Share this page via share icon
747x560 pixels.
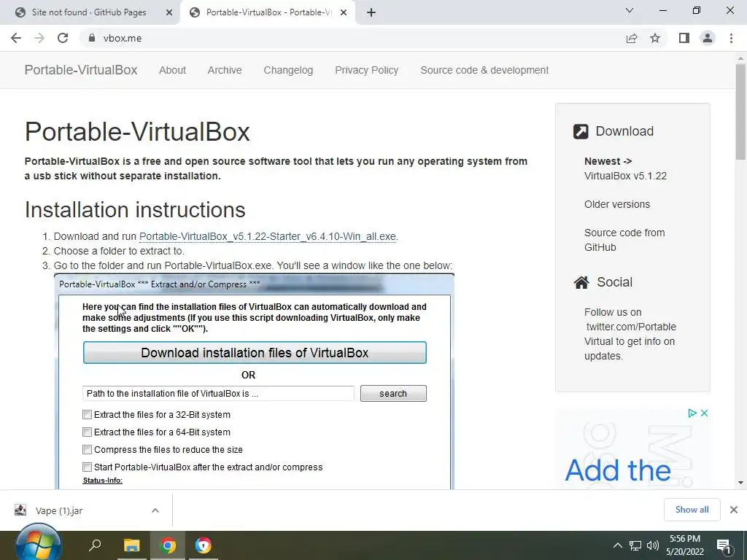(632, 38)
